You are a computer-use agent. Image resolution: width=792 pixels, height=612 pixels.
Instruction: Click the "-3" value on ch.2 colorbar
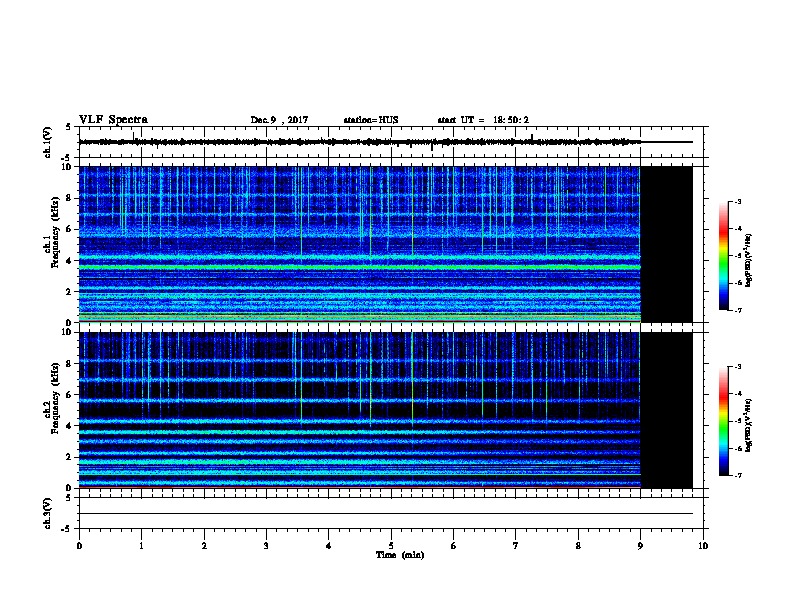pos(738,367)
